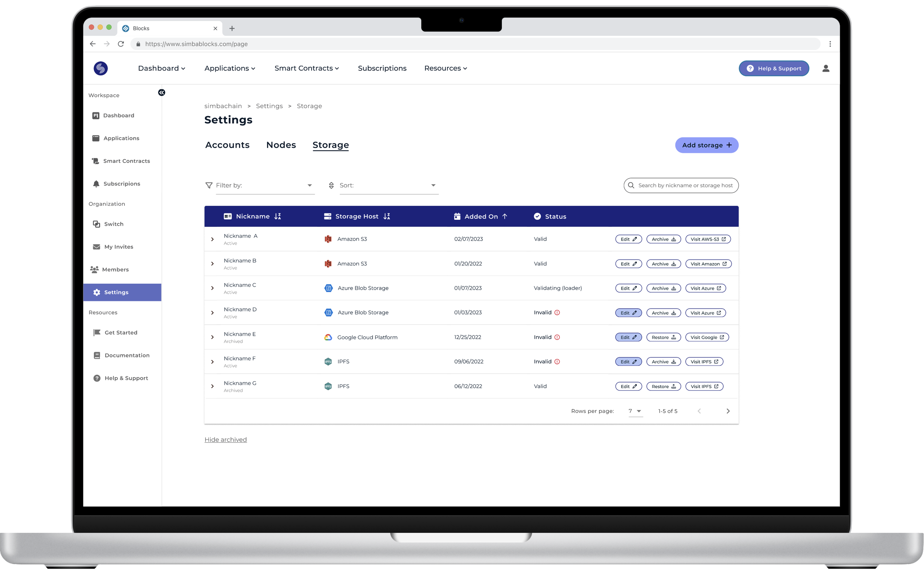The image size is (924, 576).
Task: Collapse the sidebar with double-chevron icon
Action: point(162,93)
